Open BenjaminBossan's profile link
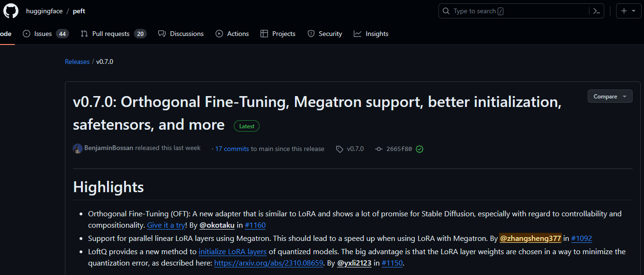This screenshot has height=275, width=644. pyautogui.click(x=109, y=148)
